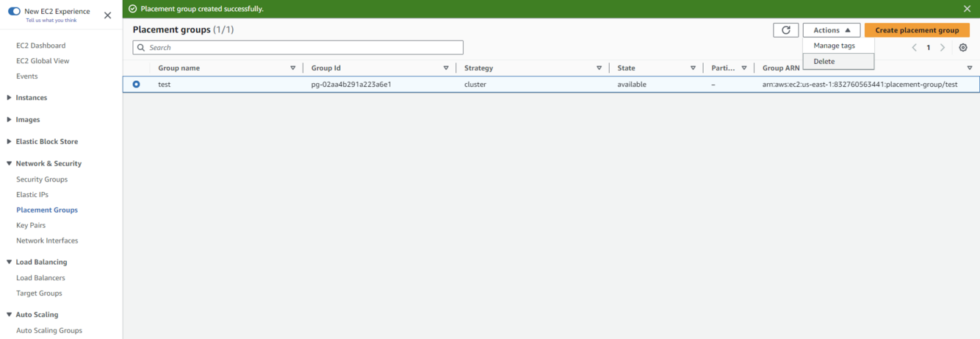This screenshot has height=339, width=980.
Task: Open EC2 Dashboard in sidebar
Action: (x=41, y=46)
